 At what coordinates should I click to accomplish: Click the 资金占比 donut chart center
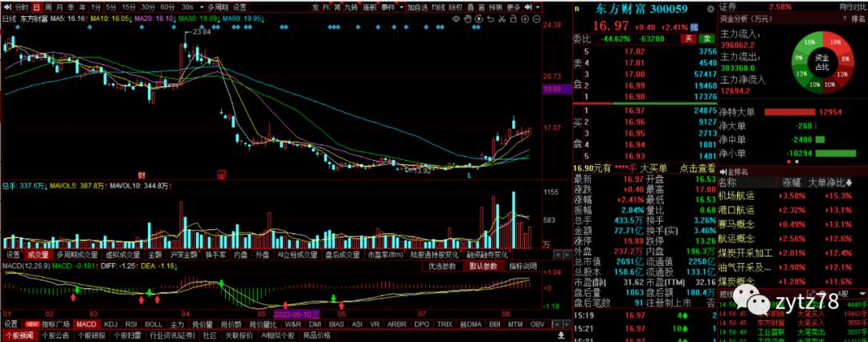[x=821, y=62]
